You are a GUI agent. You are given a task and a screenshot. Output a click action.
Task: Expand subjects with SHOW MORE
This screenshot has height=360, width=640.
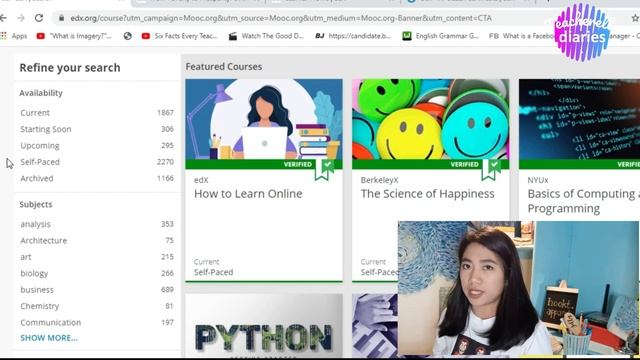tap(49, 338)
